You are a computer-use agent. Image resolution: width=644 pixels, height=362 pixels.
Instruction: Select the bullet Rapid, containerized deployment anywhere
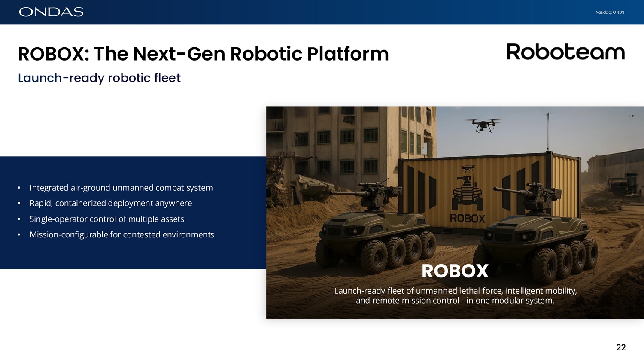[x=111, y=203]
